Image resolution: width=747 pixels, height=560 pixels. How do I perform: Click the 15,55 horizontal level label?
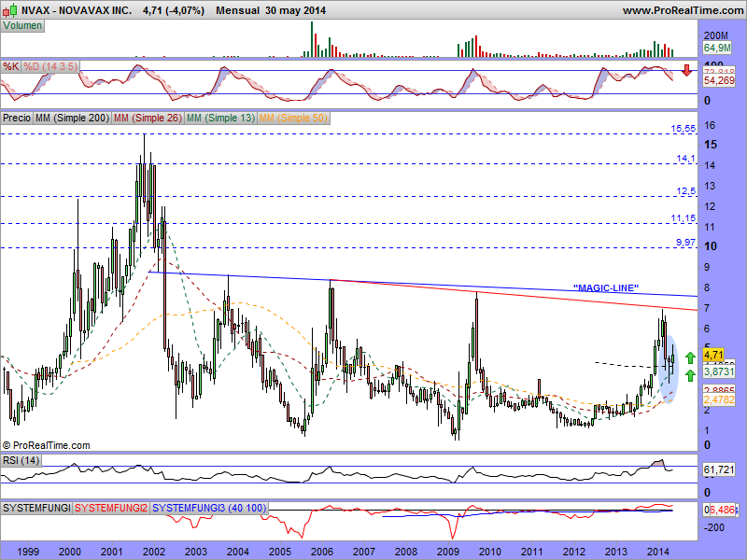pyautogui.click(x=684, y=129)
